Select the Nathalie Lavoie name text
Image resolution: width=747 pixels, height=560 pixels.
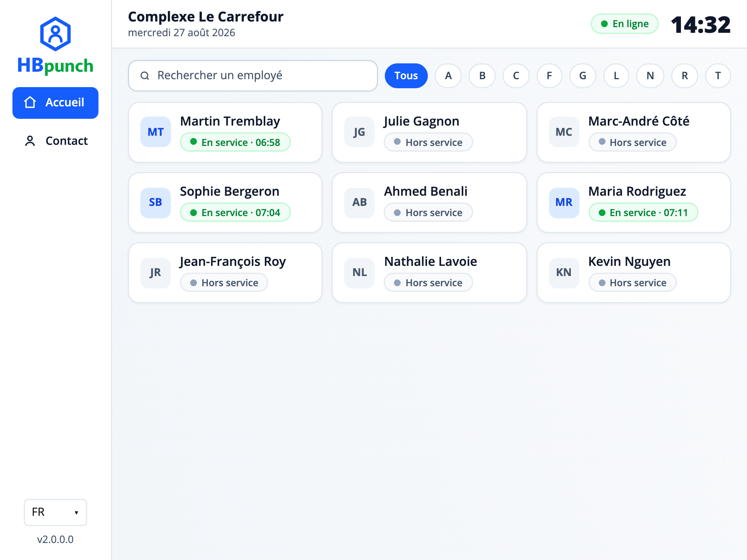click(x=430, y=261)
